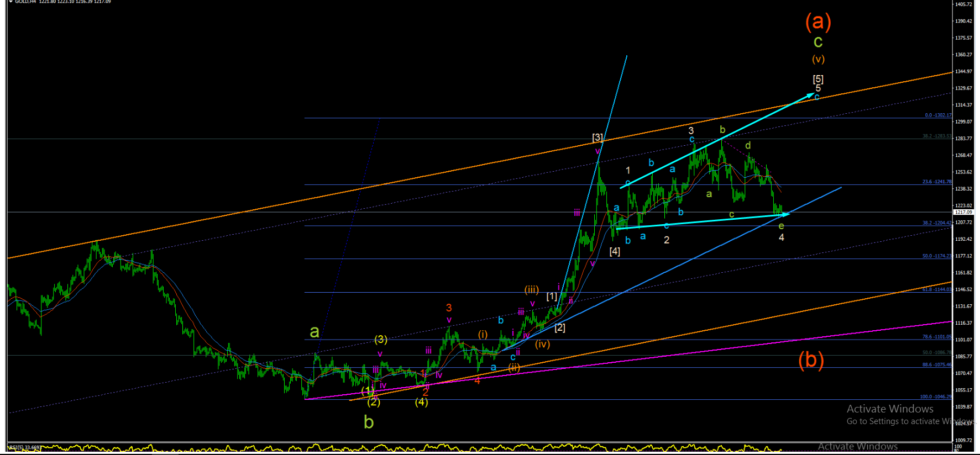Click the 1161.82 price axis value
980x455 pixels.
click(x=963, y=273)
